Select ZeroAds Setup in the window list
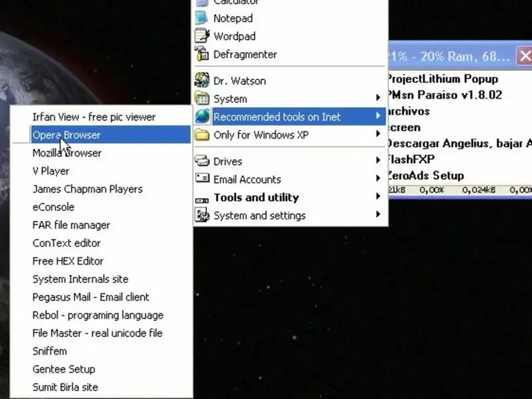This screenshot has height=399, width=532. pyautogui.click(x=426, y=176)
